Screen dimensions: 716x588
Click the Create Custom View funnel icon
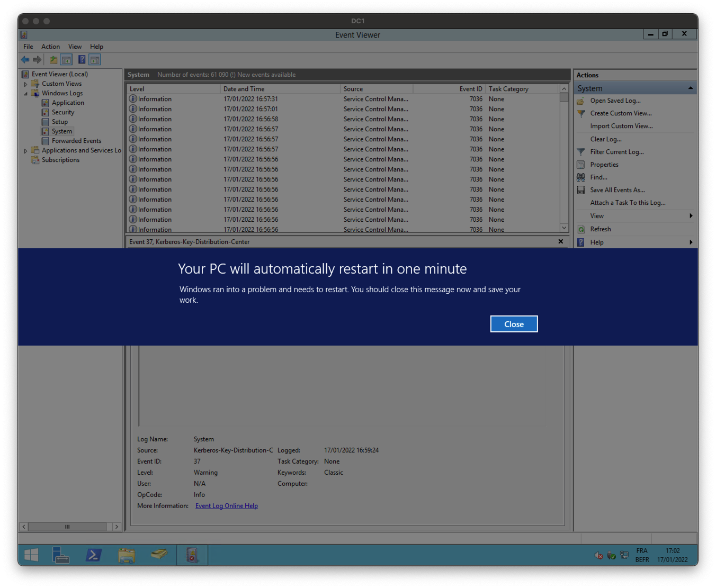[x=581, y=113]
